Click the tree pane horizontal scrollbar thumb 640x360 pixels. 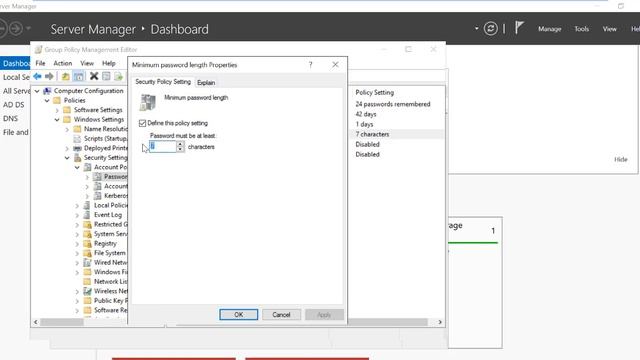(x=62, y=322)
